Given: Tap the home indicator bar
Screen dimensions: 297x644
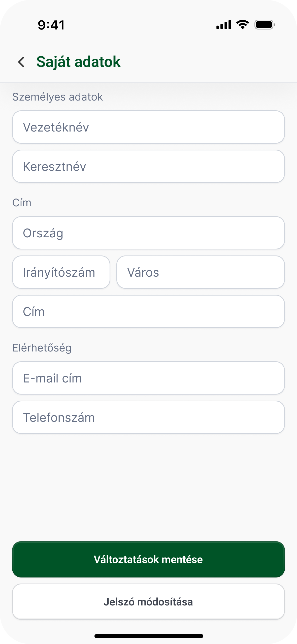Looking at the screenshot, I should (149, 636).
